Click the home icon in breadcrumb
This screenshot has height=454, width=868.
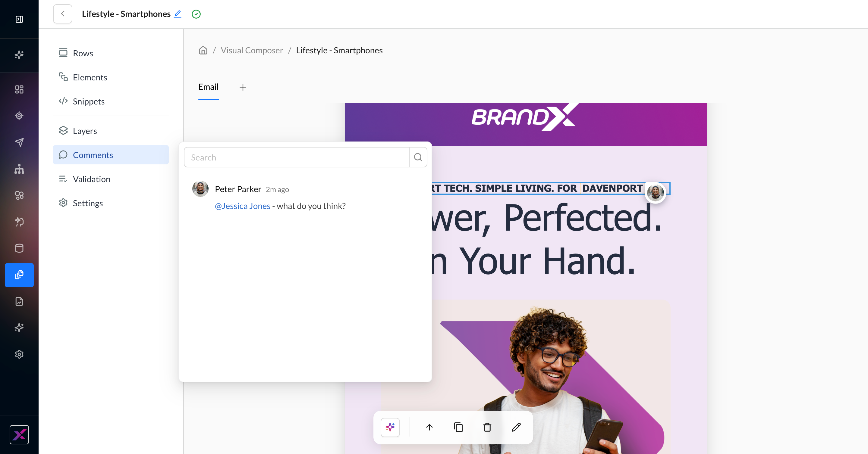tap(203, 50)
